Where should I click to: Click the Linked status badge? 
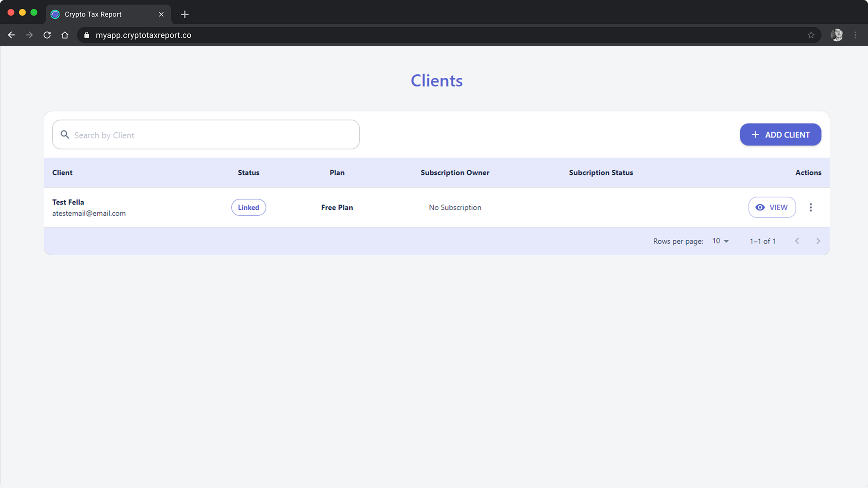pyautogui.click(x=248, y=207)
